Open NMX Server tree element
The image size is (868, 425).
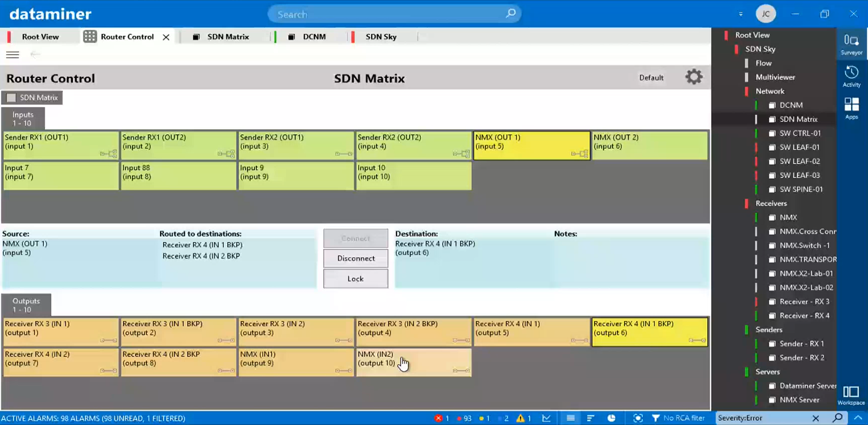[x=799, y=400]
